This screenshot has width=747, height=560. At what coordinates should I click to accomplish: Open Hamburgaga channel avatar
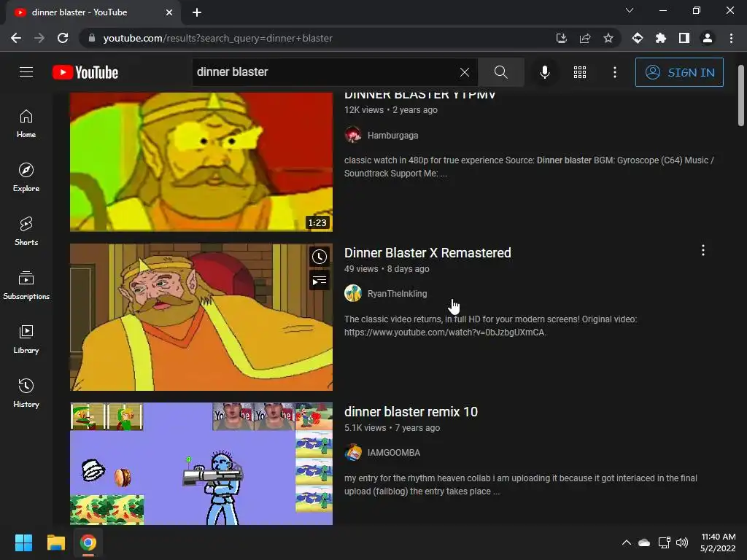(353, 135)
